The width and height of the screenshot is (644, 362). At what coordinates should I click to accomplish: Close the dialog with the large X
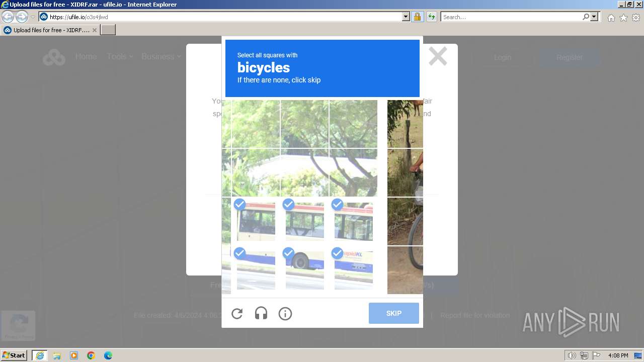(438, 56)
